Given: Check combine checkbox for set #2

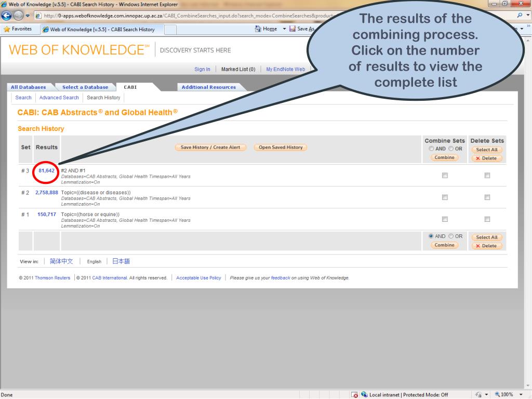Looking at the screenshot, I should (x=445, y=197).
